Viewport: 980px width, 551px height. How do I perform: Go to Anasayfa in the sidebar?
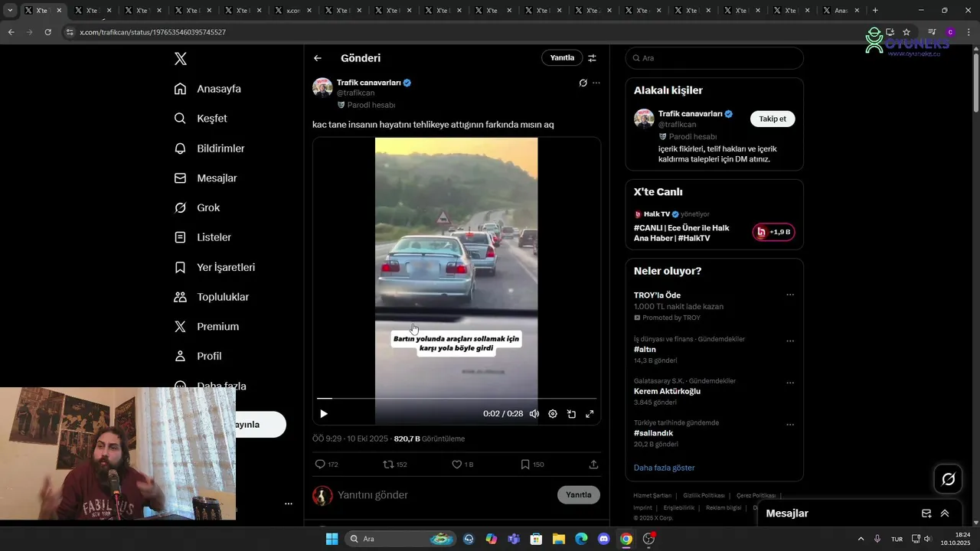(x=207, y=89)
